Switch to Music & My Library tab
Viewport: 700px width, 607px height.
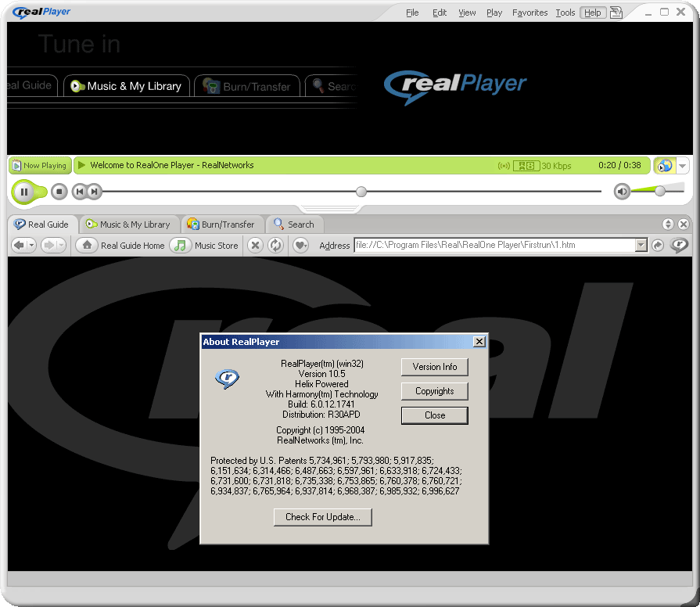point(128,224)
